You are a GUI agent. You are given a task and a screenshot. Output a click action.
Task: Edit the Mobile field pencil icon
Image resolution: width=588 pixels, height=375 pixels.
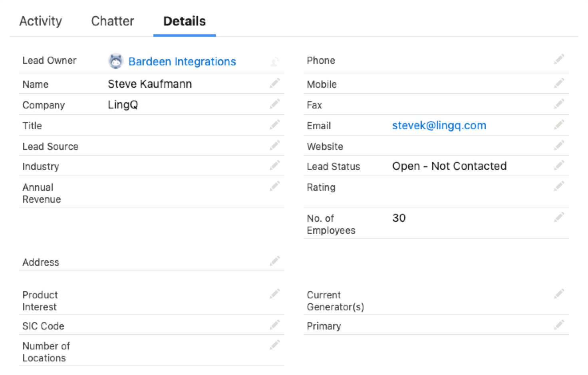pyautogui.click(x=559, y=83)
